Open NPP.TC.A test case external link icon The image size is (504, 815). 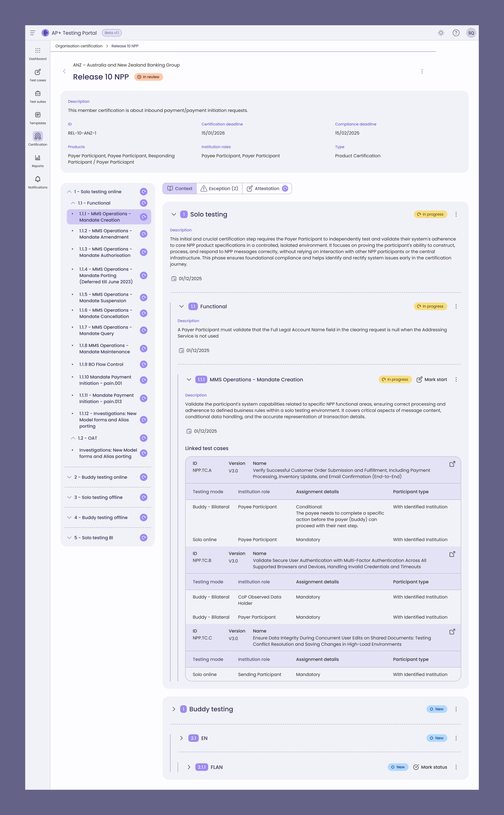tap(452, 464)
